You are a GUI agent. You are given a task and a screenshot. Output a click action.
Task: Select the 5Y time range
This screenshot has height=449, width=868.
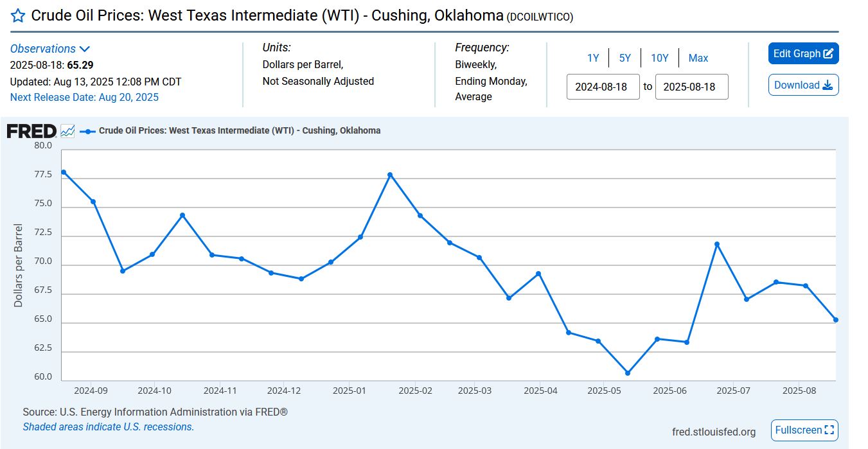624,58
